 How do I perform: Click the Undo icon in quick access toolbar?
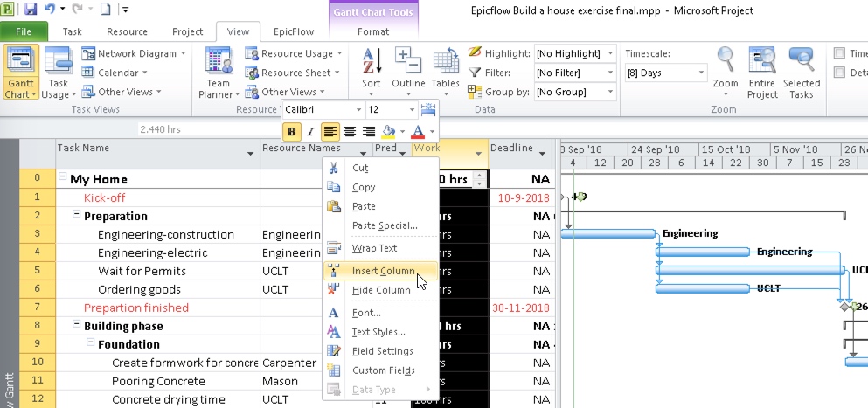point(50,9)
